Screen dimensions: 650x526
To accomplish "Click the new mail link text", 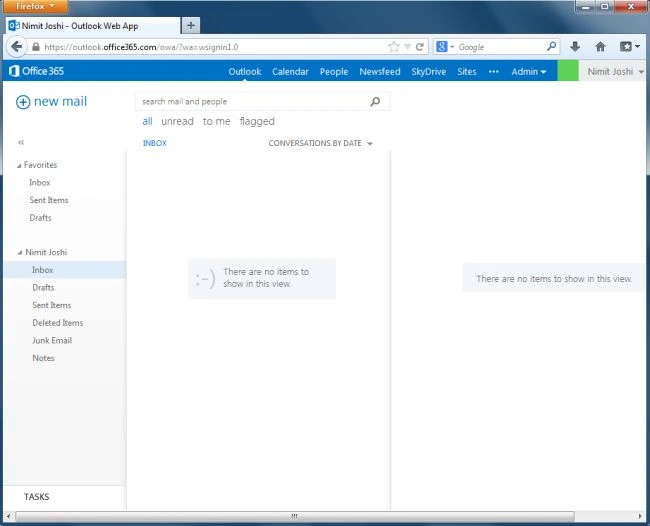I will click(61, 102).
